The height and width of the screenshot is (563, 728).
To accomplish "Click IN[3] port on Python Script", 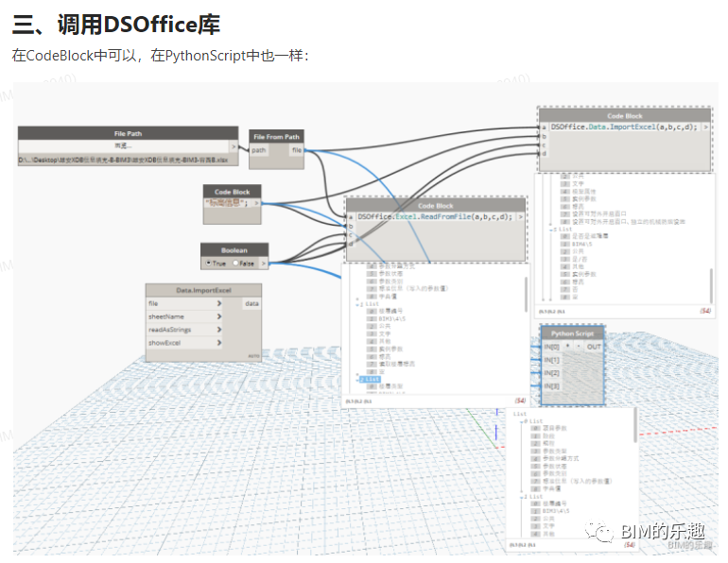I will click(551, 385).
